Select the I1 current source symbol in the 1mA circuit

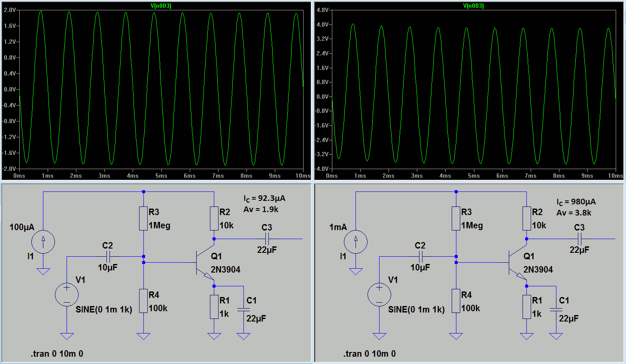pos(356,242)
